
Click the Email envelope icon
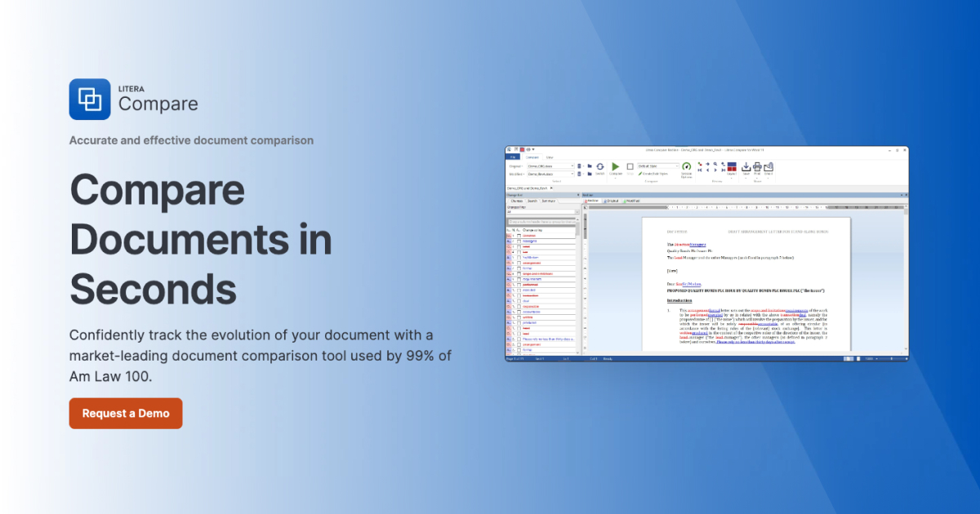[768, 167]
